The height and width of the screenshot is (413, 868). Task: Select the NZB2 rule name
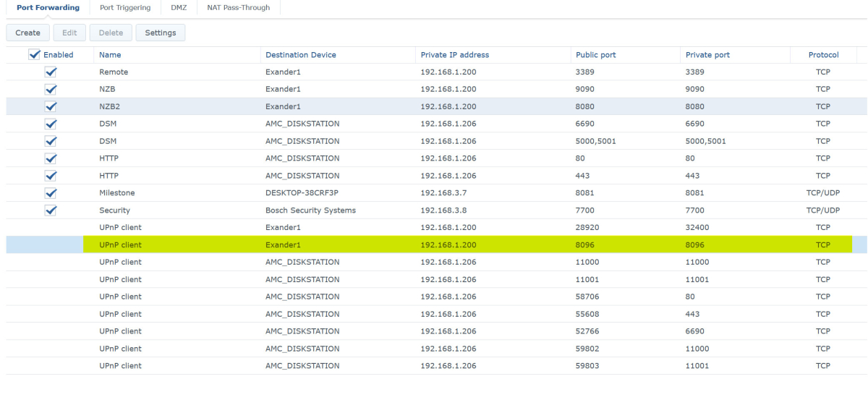tap(110, 107)
